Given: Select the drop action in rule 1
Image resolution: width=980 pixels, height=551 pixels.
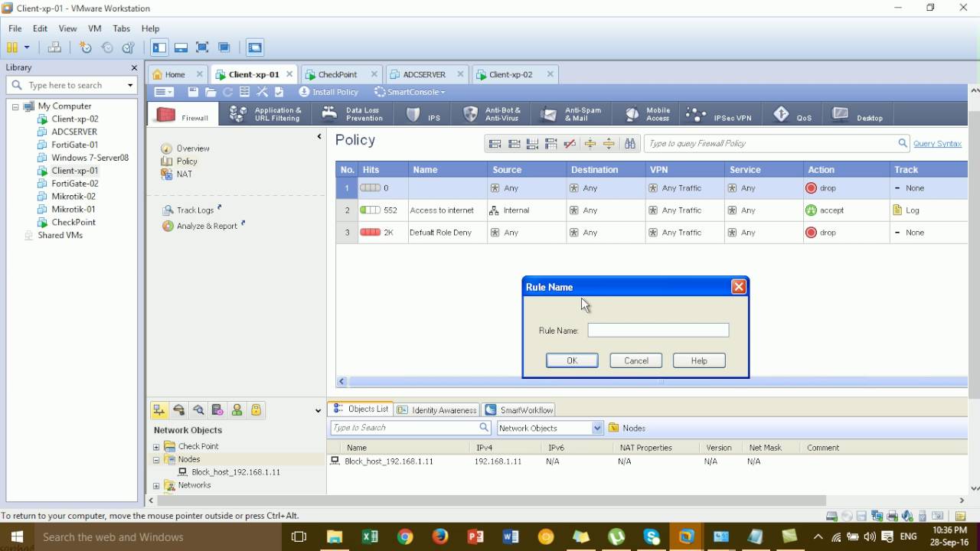Looking at the screenshot, I should (821, 188).
